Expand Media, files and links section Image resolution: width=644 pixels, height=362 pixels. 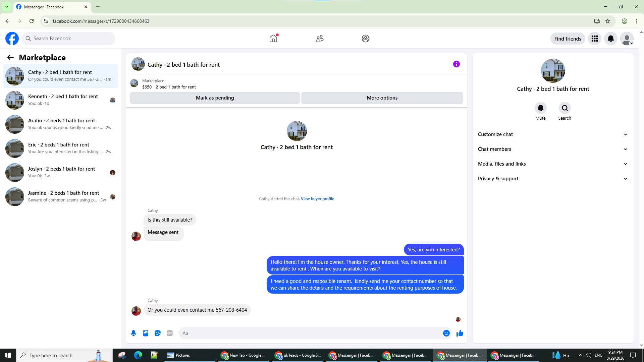(x=553, y=164)
